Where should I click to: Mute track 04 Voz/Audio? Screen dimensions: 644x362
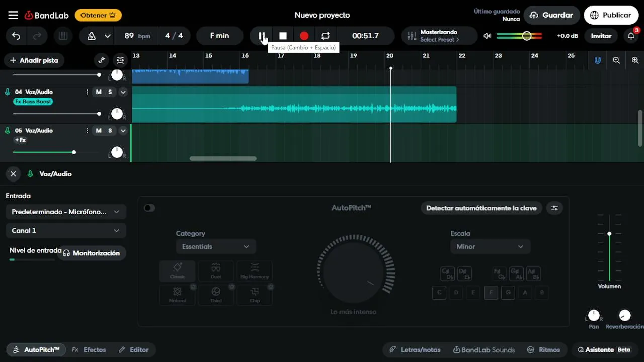[x=99, y=92]
